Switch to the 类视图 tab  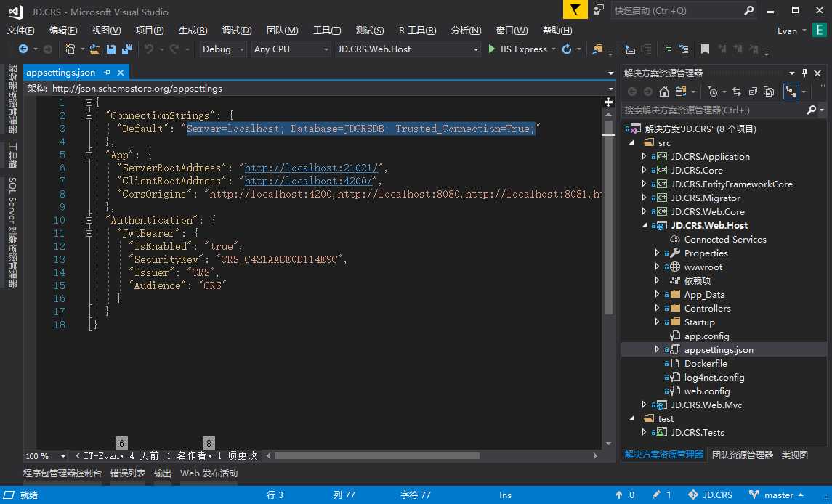pyautogui.click(x=794, y=455)
